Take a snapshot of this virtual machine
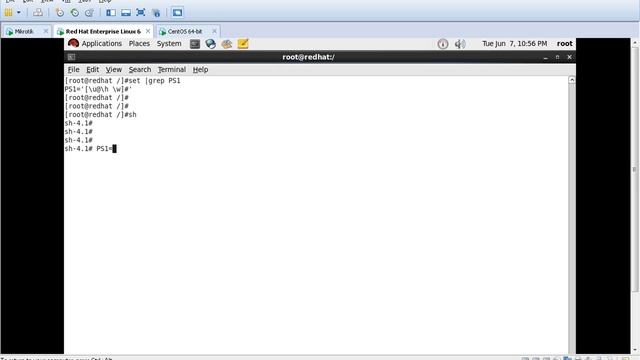Image resolution: width=640 pixels, height=360 pixels. [60, 13]
